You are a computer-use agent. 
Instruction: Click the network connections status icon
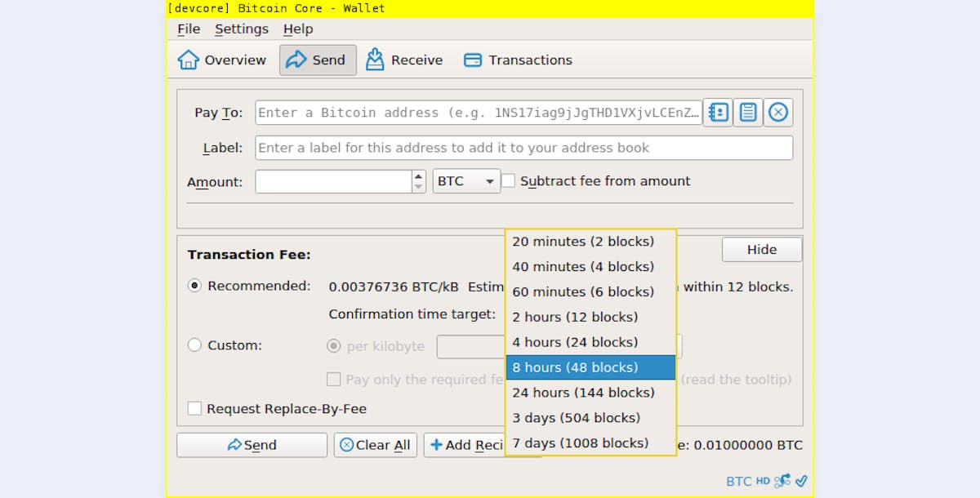click(782, 481)
